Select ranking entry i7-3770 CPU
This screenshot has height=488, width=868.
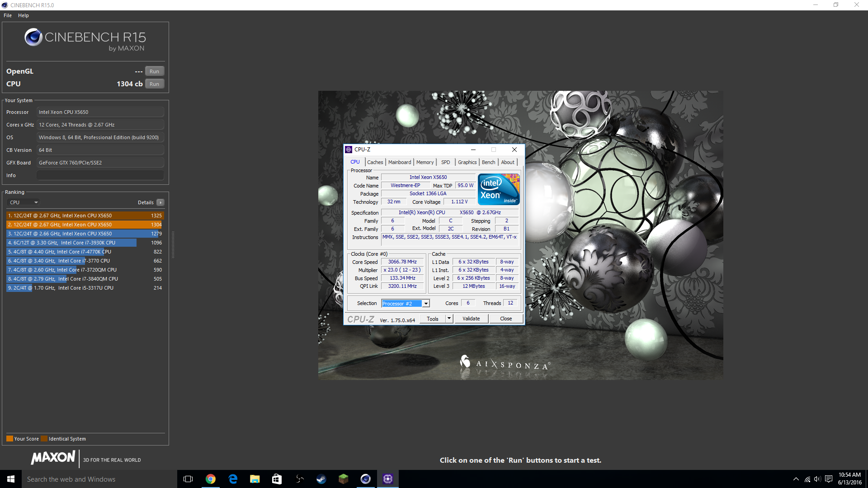point(85,261)
